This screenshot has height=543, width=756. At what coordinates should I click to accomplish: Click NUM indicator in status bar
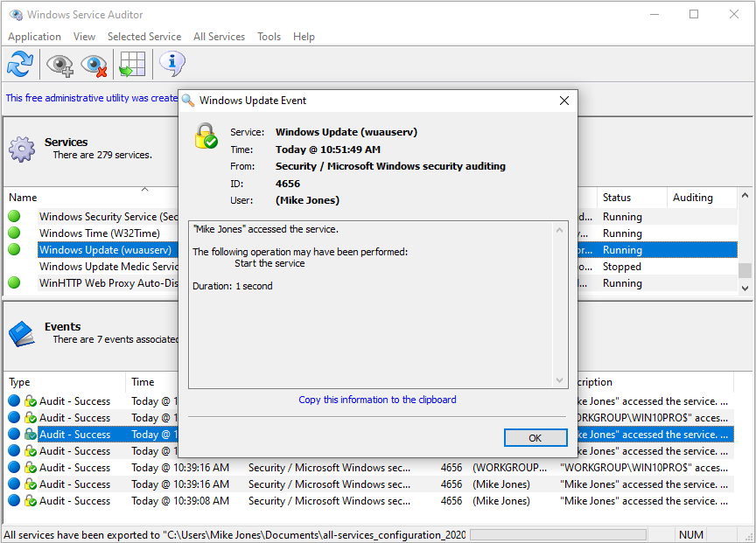click(691, 535)
